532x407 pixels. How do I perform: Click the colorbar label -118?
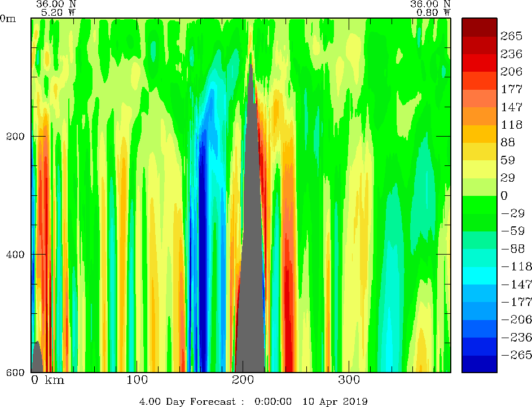click(516, 266)
